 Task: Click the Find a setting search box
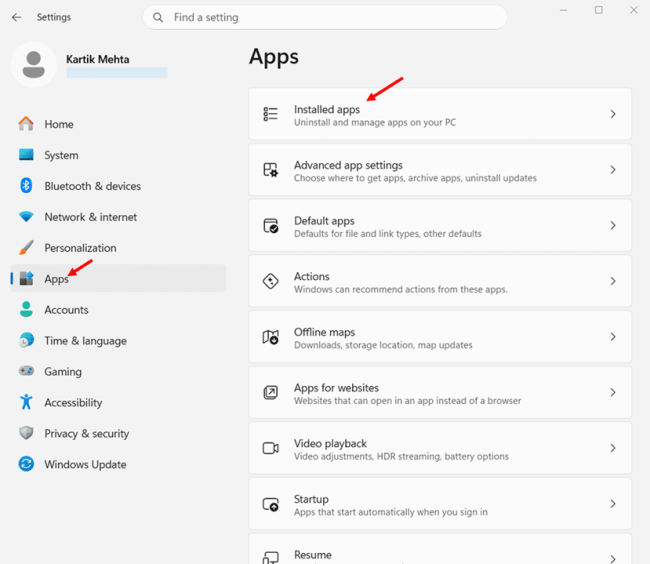pyautogui.click(x=325, y=17)
